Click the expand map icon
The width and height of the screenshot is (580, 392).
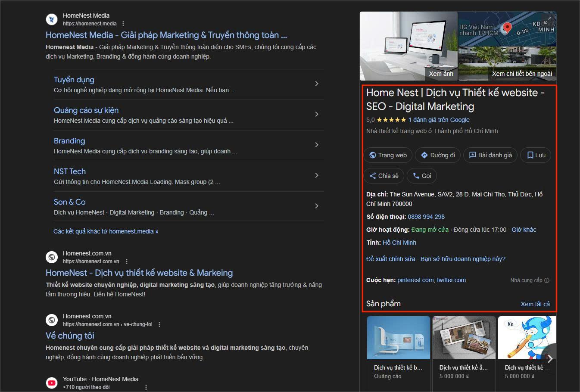click(547, 20)
